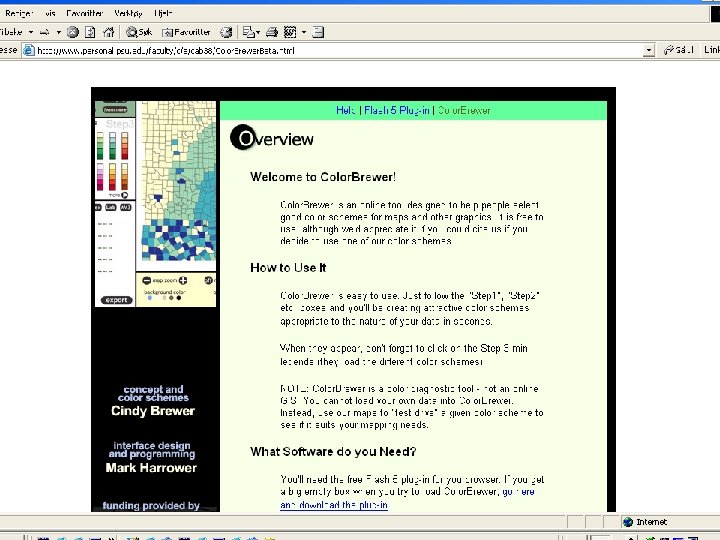Click the map zoom plus icon
The height and width of the screenshot is (540, 720).
(183, 280)
